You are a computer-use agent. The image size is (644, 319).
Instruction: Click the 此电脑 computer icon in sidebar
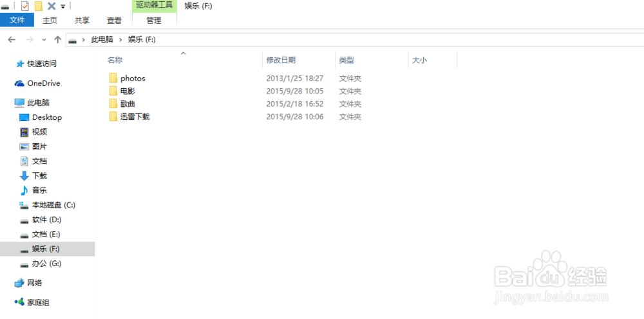tap(19, 102)
